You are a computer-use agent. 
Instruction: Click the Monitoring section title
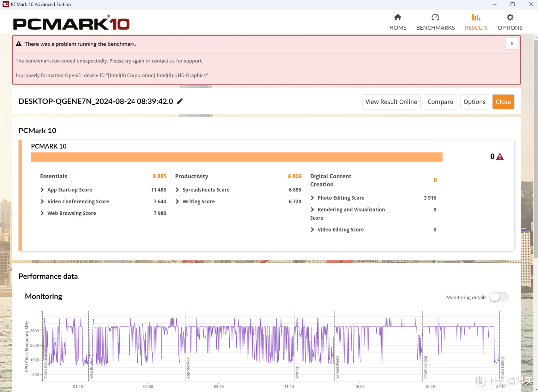click(x=43, y=296)
